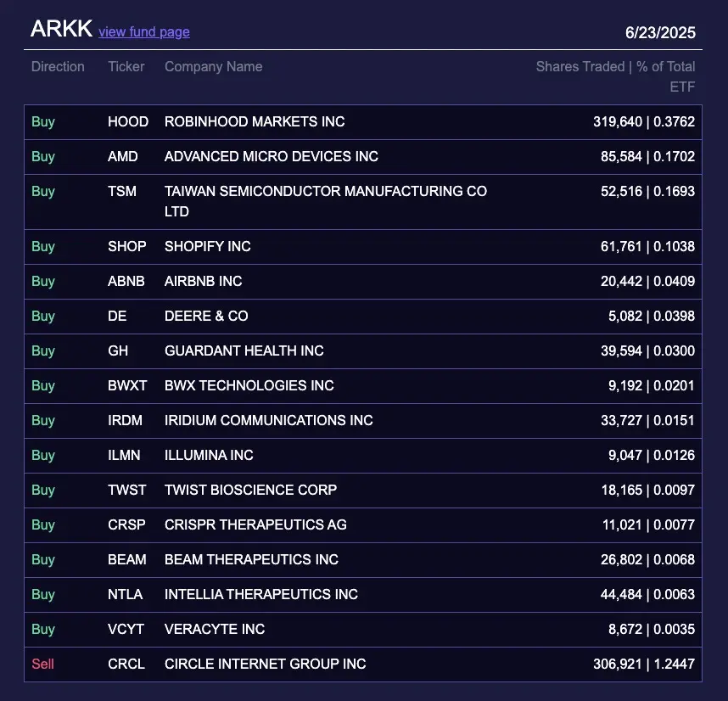Screen dimensions: 728x701
Task: Click the Company Name column header
Action: pyautogui.click(x=213, y=66)
